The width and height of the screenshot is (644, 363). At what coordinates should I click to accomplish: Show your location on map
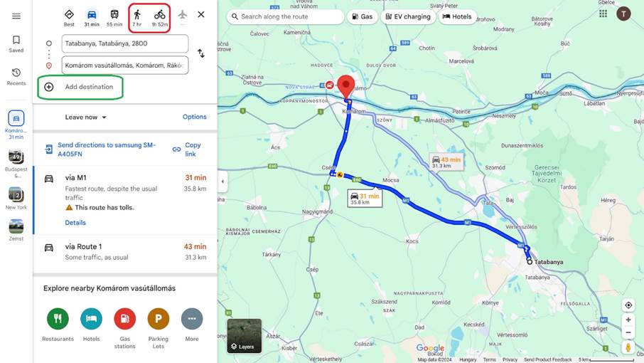[x=628, y=305]
